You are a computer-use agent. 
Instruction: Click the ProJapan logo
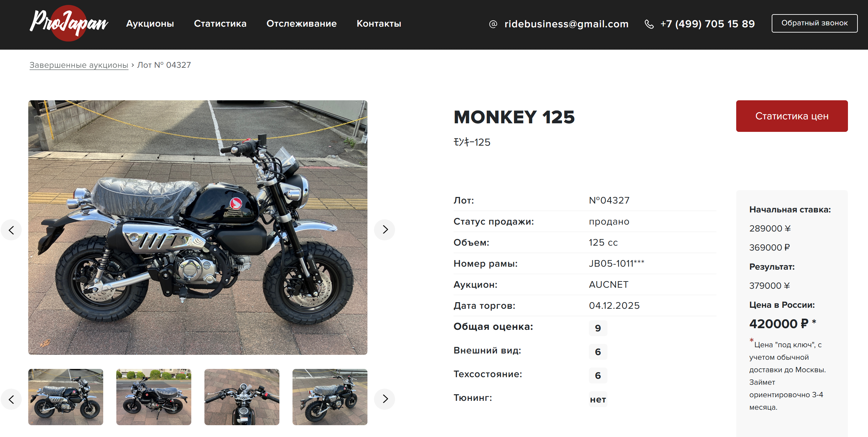pyautogui.click(x=69, y=23)
